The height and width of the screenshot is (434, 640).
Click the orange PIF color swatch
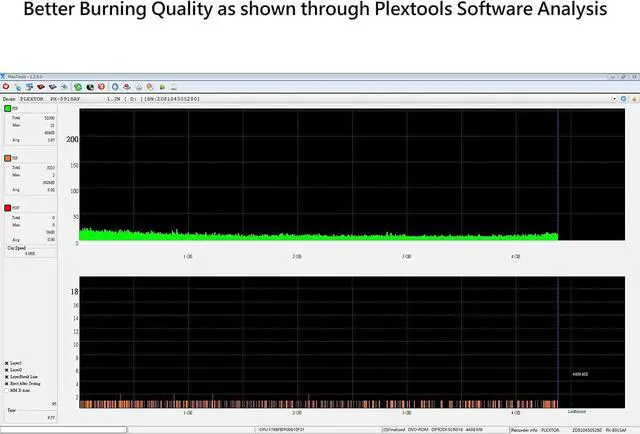(x=7, y=158)
